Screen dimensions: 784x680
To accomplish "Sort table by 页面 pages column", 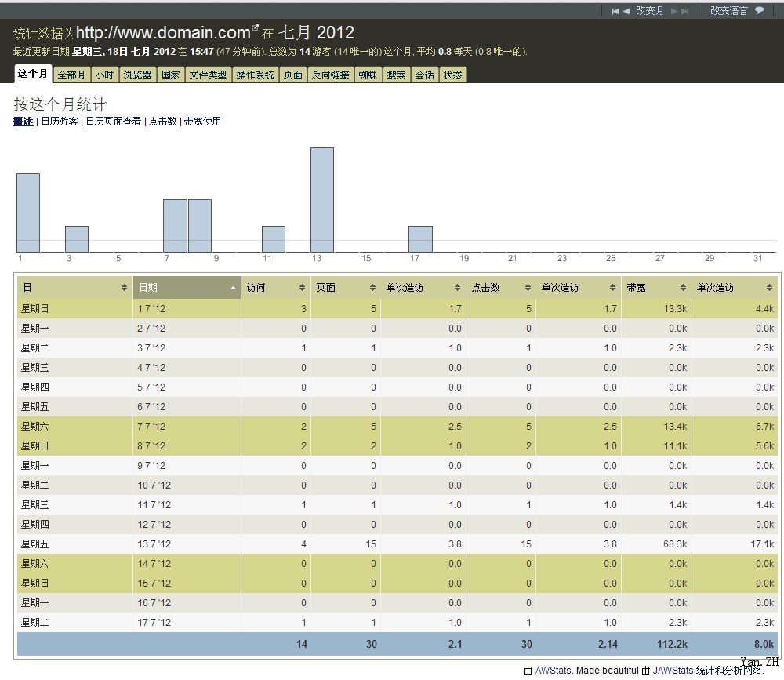I will coord(346,288).
